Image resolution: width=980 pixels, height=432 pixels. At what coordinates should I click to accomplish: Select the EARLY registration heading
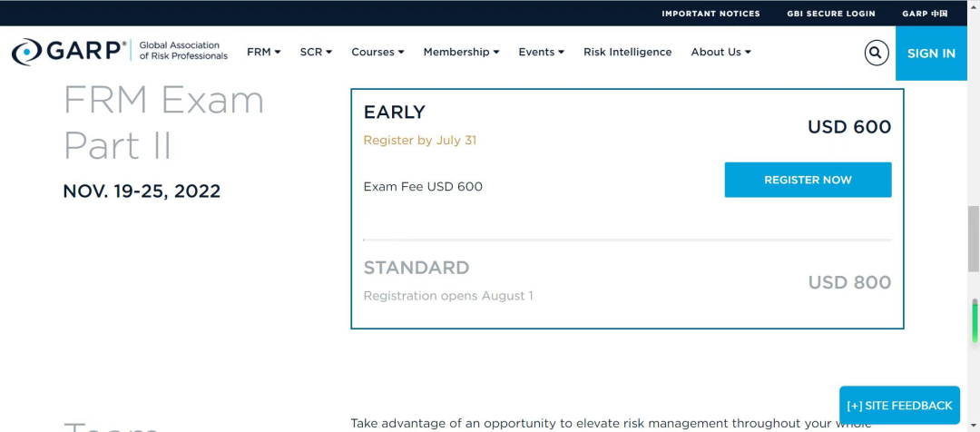(x=394, y=113)
